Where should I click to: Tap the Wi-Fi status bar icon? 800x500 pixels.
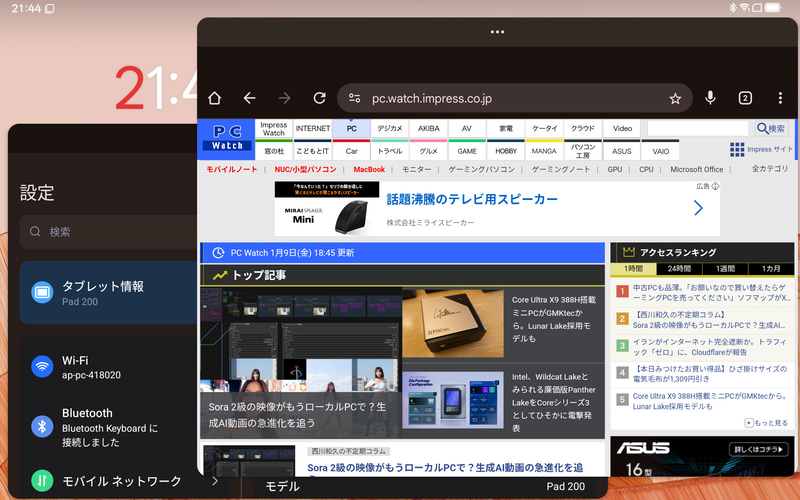point(744,8)
